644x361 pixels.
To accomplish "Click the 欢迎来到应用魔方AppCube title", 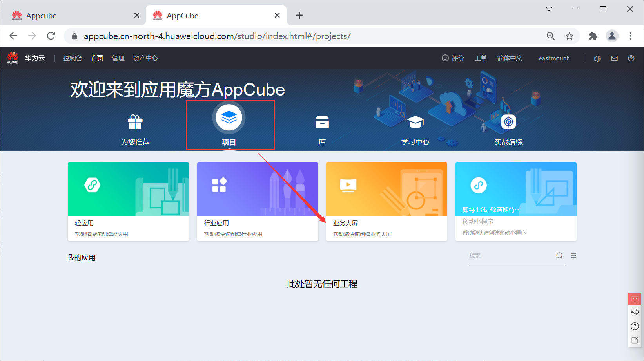I will (x=178, y=90).
